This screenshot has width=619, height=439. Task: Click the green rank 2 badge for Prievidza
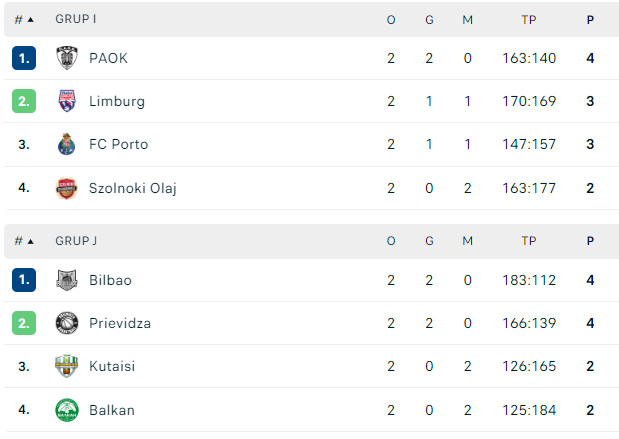[x=24, y=323]
